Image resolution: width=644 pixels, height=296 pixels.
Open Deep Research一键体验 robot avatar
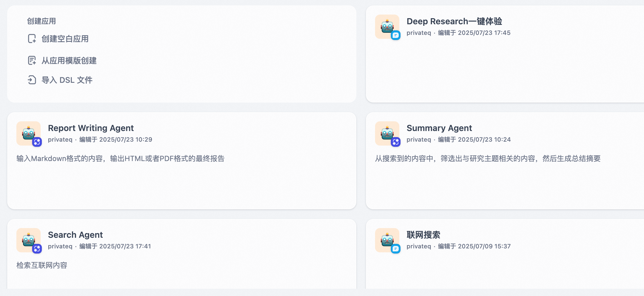point(387,27)
